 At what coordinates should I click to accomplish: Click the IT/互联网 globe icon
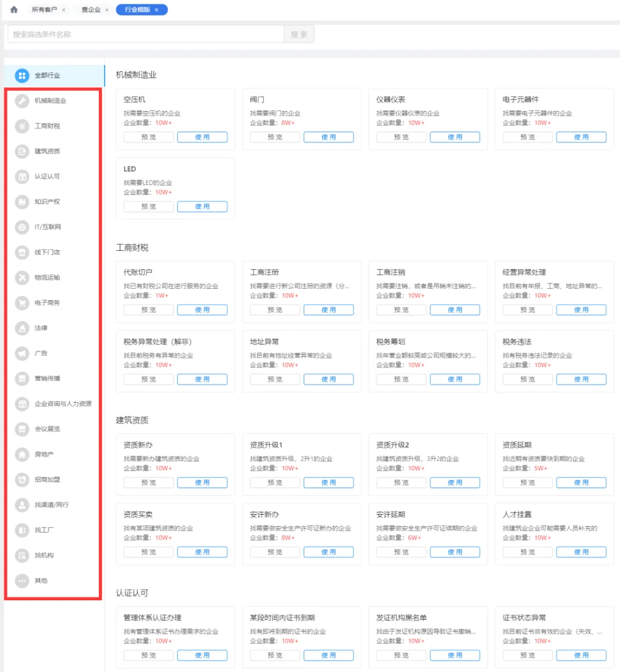pyautogui.click(x=22, y=227)
